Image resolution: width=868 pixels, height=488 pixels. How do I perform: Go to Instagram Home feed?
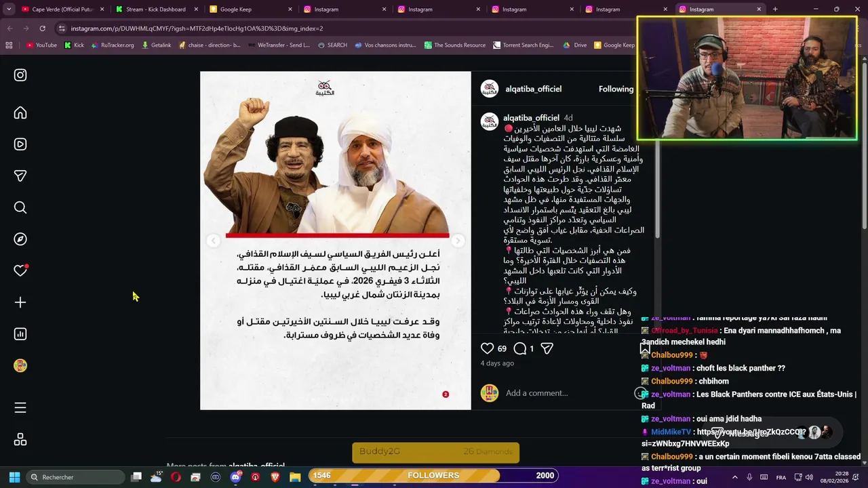[x=20, y=113]
